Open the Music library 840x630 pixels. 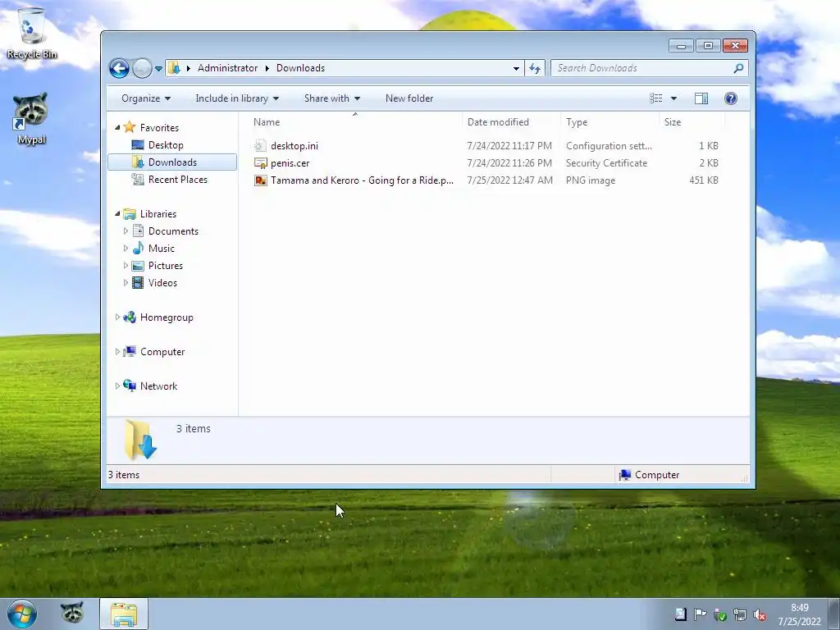[162, 248]
